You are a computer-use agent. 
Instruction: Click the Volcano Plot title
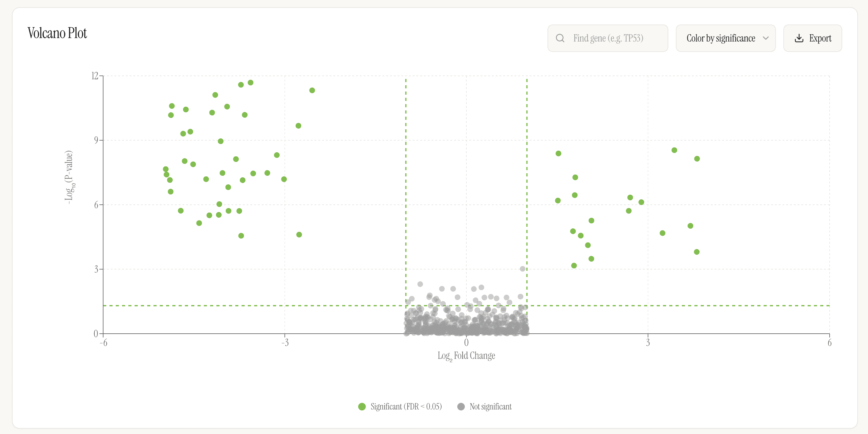pos(57,33)
